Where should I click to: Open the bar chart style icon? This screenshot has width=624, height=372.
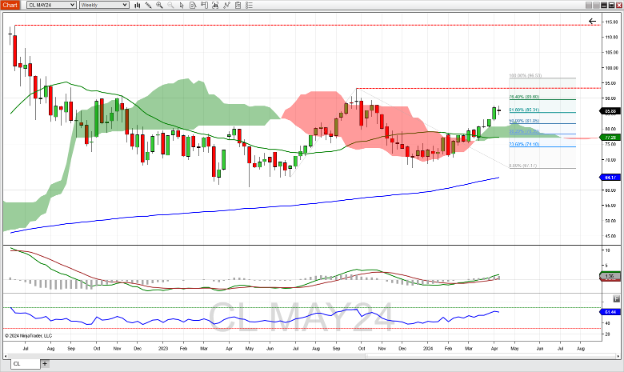click(x=137, y=5)
